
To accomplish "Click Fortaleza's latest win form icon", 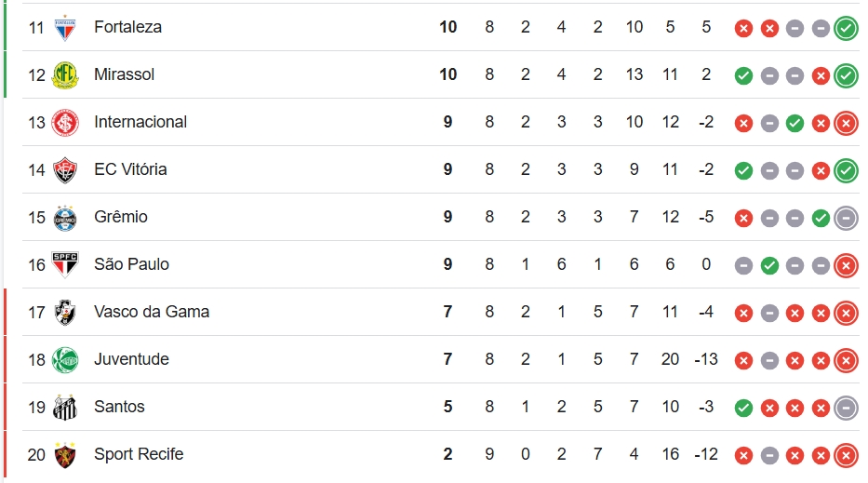I will (x=846, y=28).
